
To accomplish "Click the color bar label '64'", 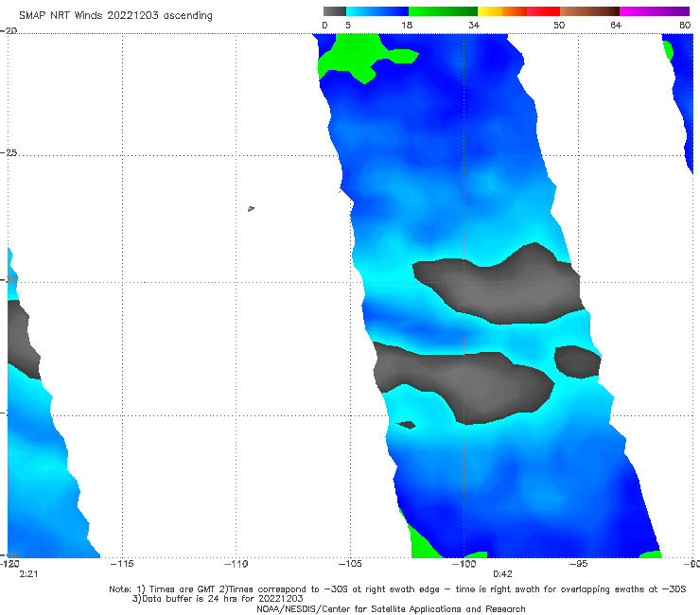I will [616, 25].
